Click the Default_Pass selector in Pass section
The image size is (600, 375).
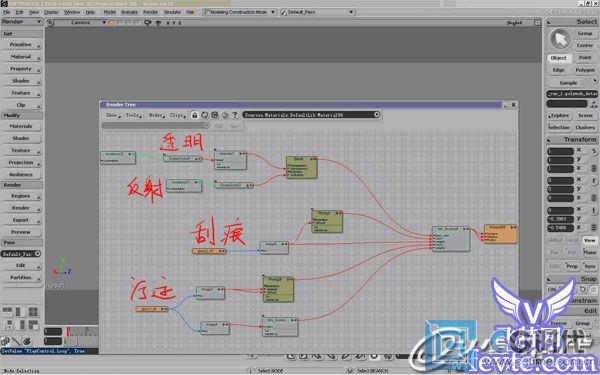pos(21,254)
